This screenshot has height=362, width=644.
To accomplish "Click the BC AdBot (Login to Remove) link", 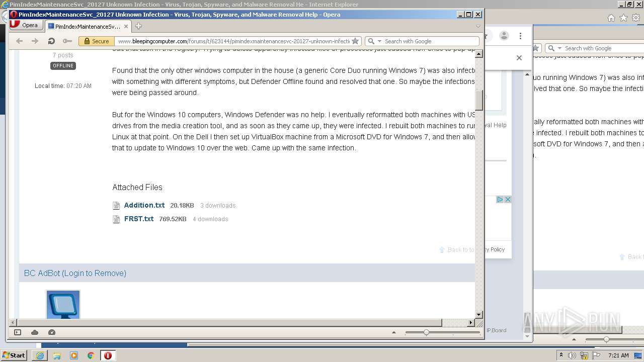I will (x=75, y=273).
